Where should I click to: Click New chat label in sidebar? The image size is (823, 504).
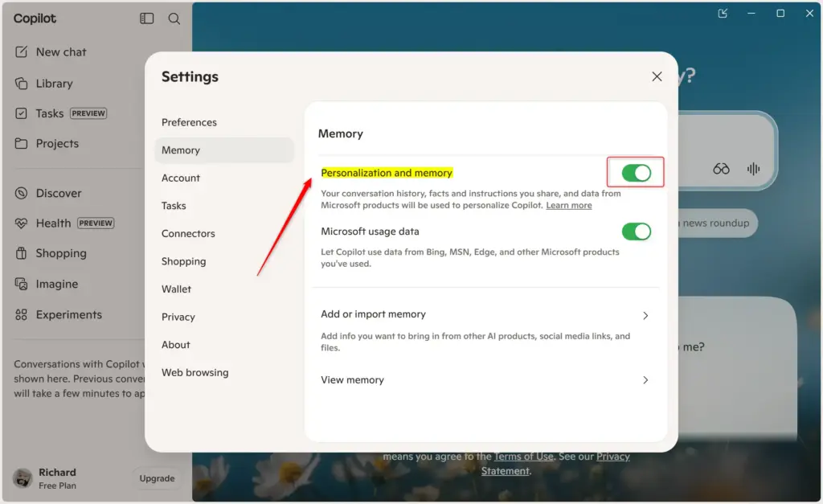[61, 52]
